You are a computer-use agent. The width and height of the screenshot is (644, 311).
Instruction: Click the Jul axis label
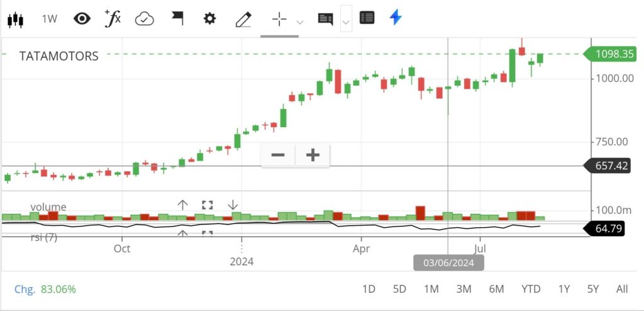click(480, 249)
